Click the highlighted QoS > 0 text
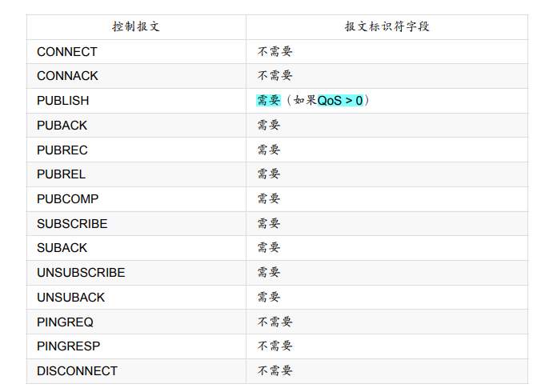This screenshot has width=537, height=392. pyautogui.click(x=340, y=101)
